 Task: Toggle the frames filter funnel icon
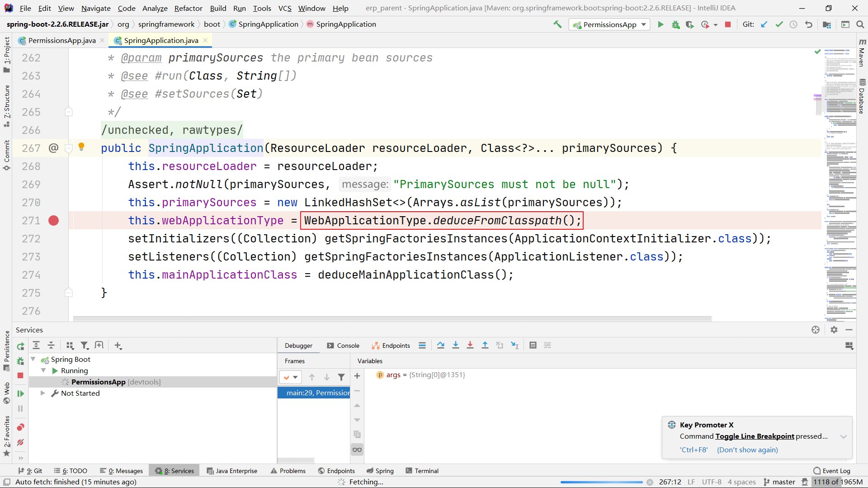click(x=341, y=377)
